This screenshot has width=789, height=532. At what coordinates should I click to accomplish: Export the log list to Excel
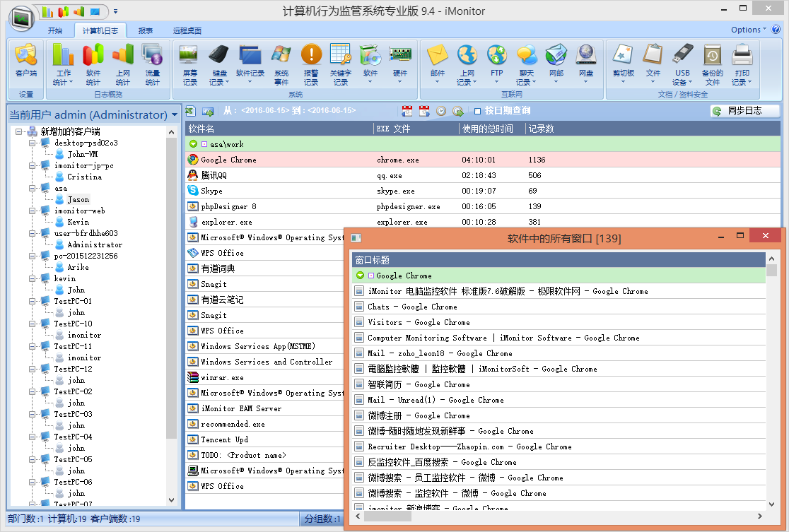(190, 111)
